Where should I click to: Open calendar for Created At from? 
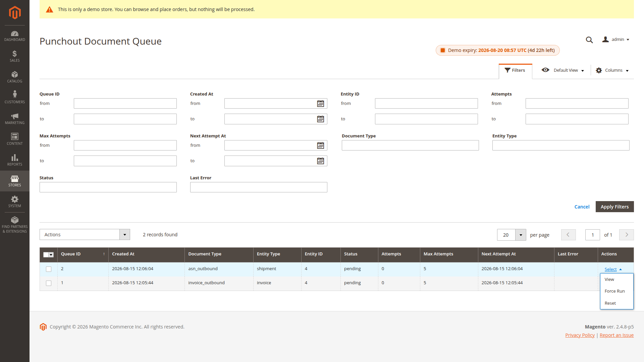pos(321,104)
